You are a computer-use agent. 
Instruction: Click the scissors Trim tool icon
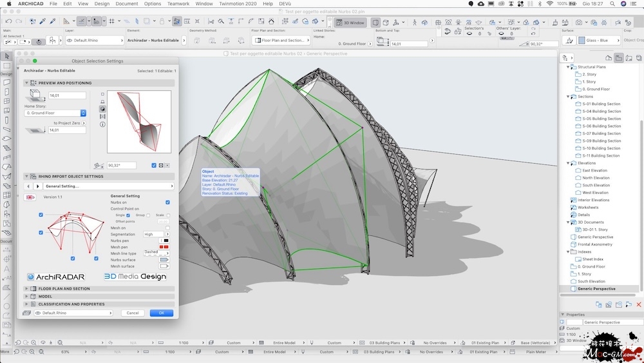(x=211, y=21)
